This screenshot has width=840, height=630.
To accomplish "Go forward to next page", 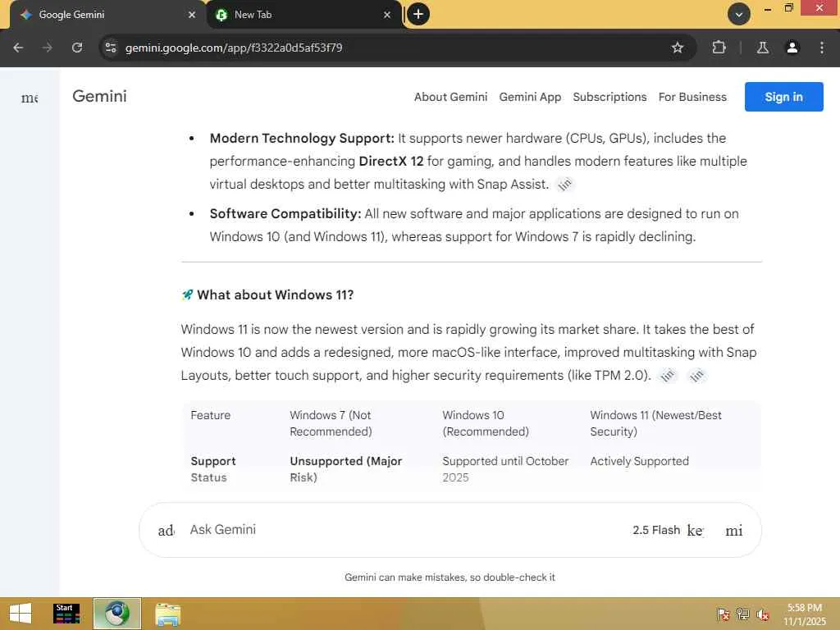I will pyautogui.click(x=48, y=48).
